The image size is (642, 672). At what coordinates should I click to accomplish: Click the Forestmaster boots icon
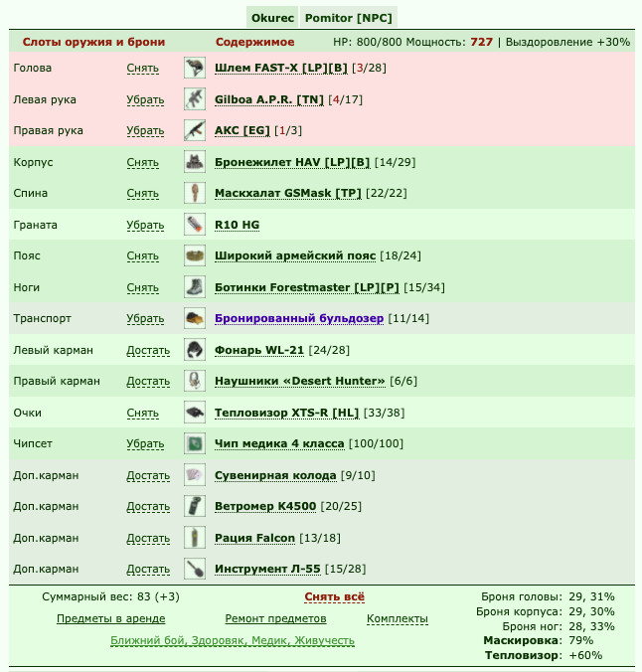click(x=195, y=287)
